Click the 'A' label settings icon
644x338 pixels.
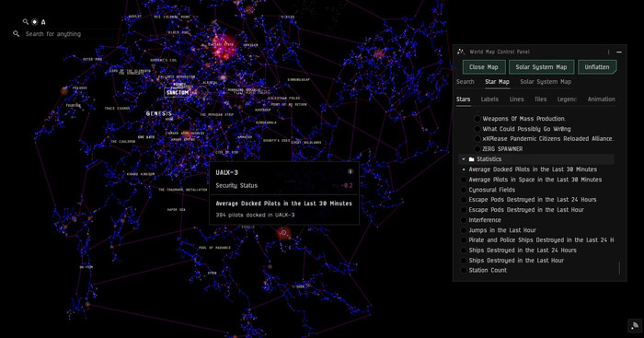(43, 22)
